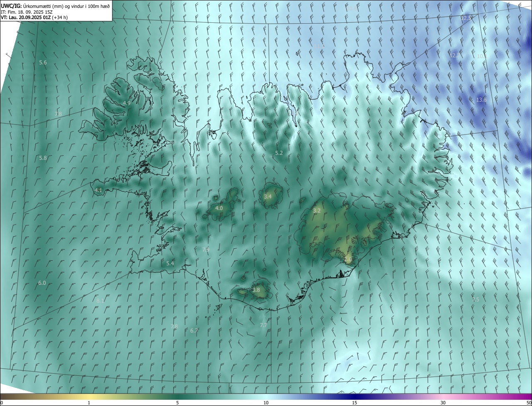Screen dimensions: 532x406
Task: Click the 5.2 value in north Iceland
Action: tap(279, 153)
